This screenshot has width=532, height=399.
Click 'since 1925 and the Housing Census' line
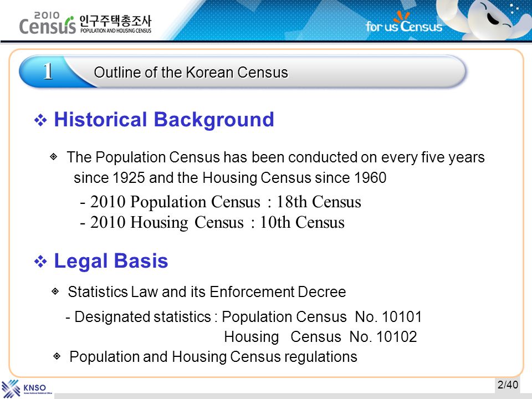[230, 178]
